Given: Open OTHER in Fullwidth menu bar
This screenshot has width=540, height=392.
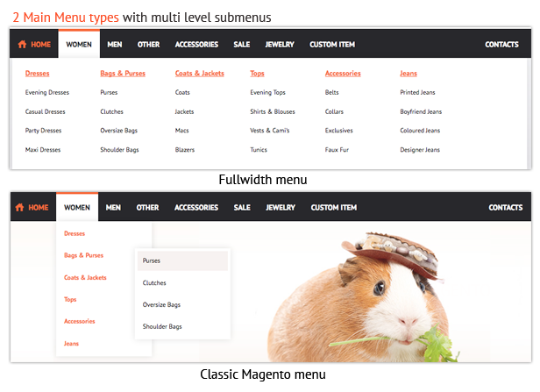Looking at the screenshot, I should click(148, 45).
